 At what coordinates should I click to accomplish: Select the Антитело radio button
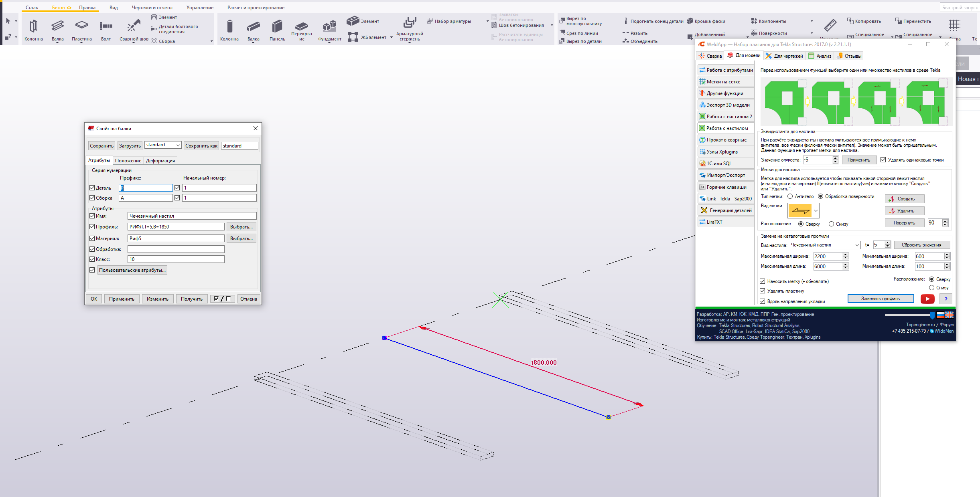click(790, 196)
